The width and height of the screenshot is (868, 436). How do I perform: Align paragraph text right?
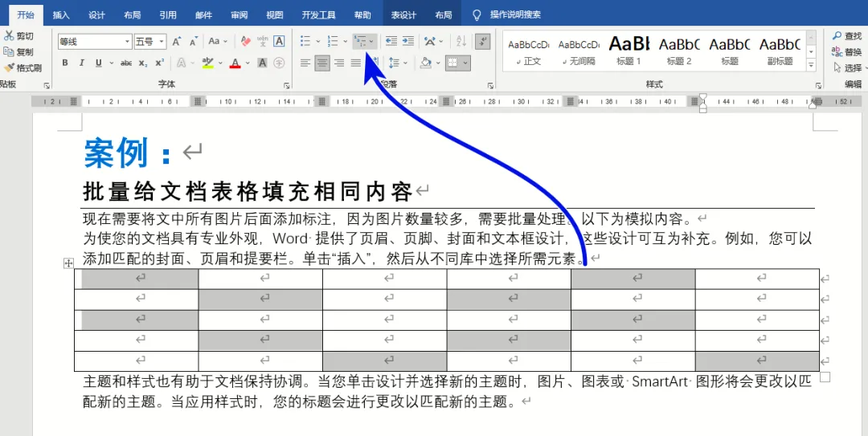tap(339, 63)
